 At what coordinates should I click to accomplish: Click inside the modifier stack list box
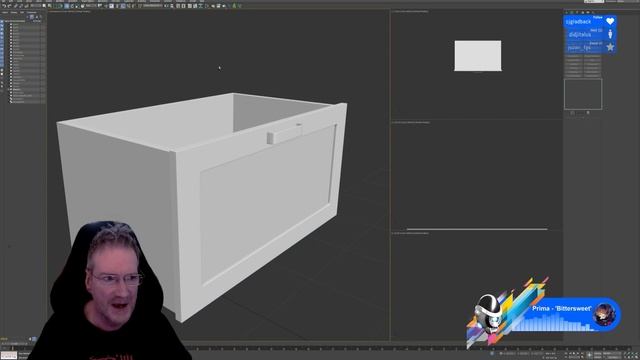[x=583, y=94]
